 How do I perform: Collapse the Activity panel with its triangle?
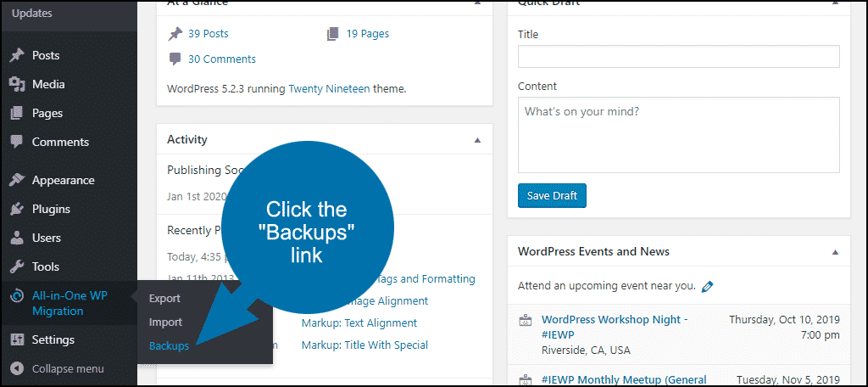click(478, 140)
